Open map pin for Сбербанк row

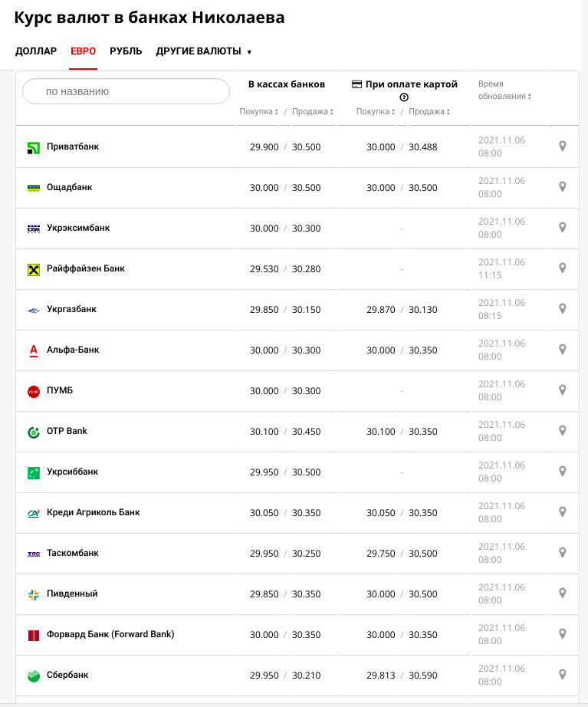click(x=562, y=674)
